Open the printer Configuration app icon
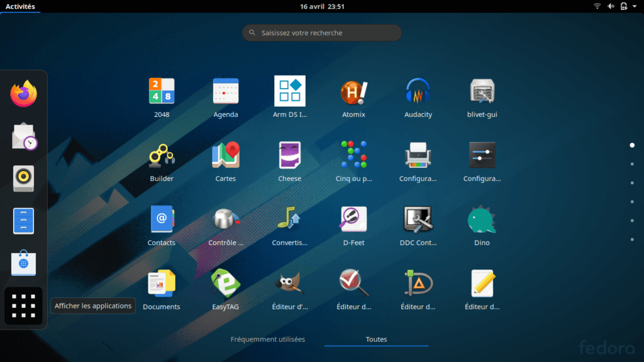 click(418, 155)
